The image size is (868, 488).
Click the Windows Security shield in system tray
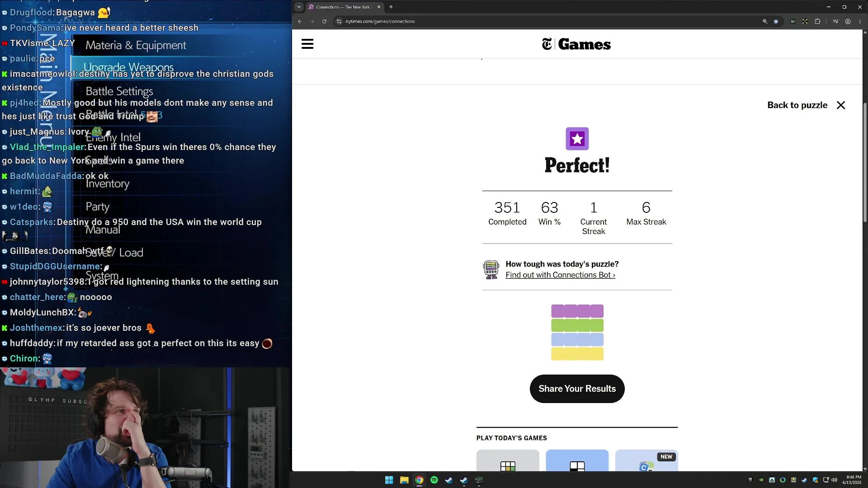pyautogui.click(x=815, y=480)
